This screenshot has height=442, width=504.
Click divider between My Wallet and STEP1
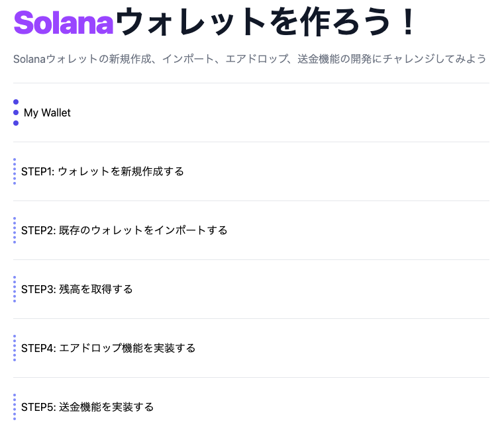[252, 142]
